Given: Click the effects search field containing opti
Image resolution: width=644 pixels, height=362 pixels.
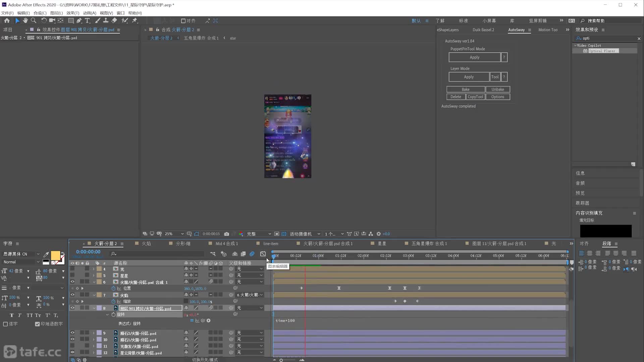Looking at the screenshot, I should [607, 38].
